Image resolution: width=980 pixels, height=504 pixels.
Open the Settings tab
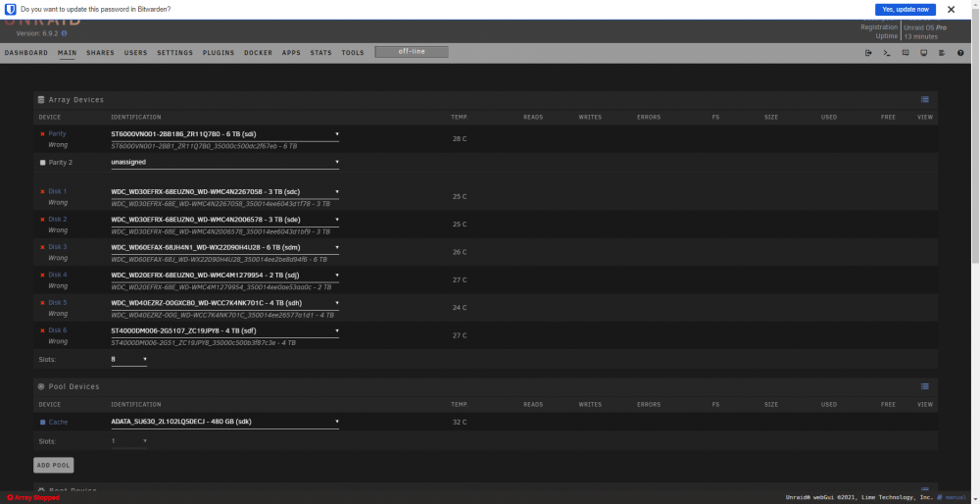(175, 53)
